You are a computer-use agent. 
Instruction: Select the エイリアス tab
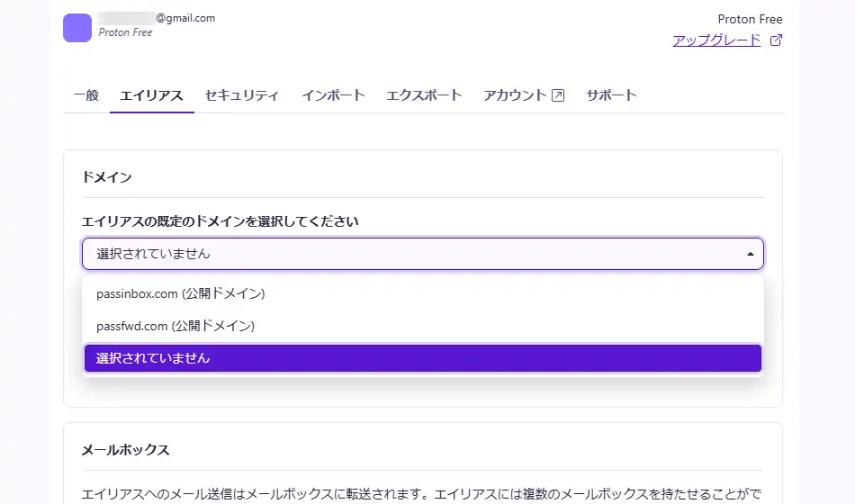click(x=151, y=95)
